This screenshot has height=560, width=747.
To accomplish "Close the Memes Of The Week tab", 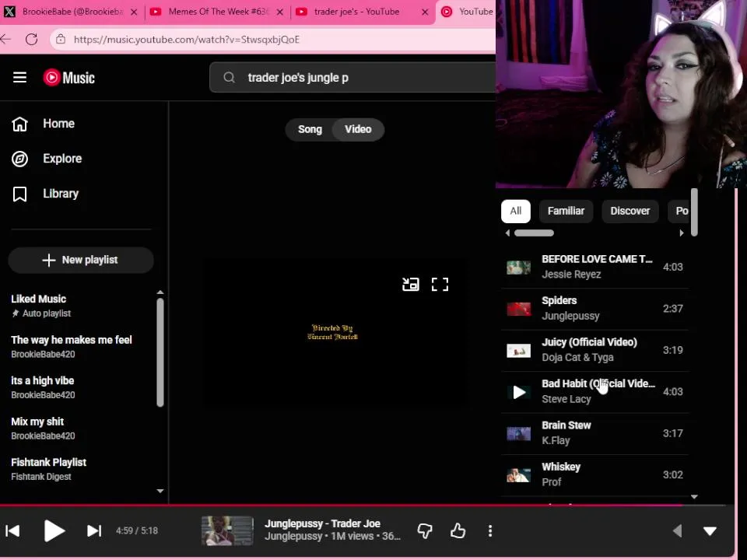I will (x=280, y=12).
